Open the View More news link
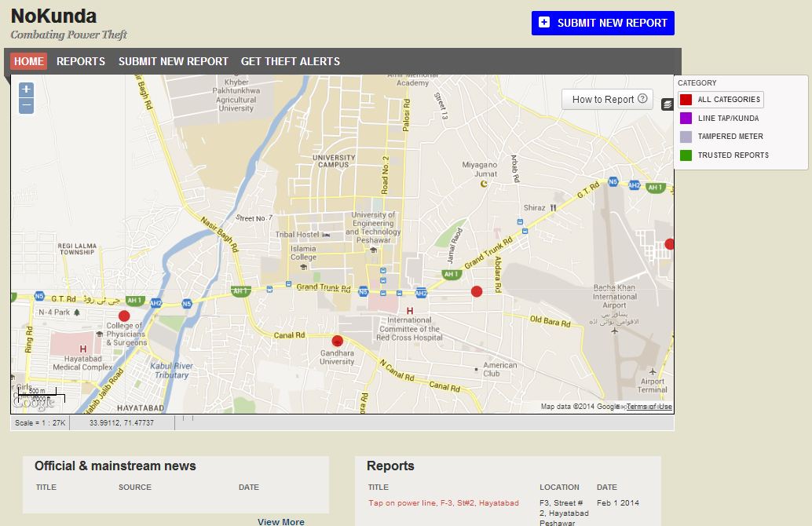Image resolution: width=812 pixels, height=526 pixels. click(280, 521)
